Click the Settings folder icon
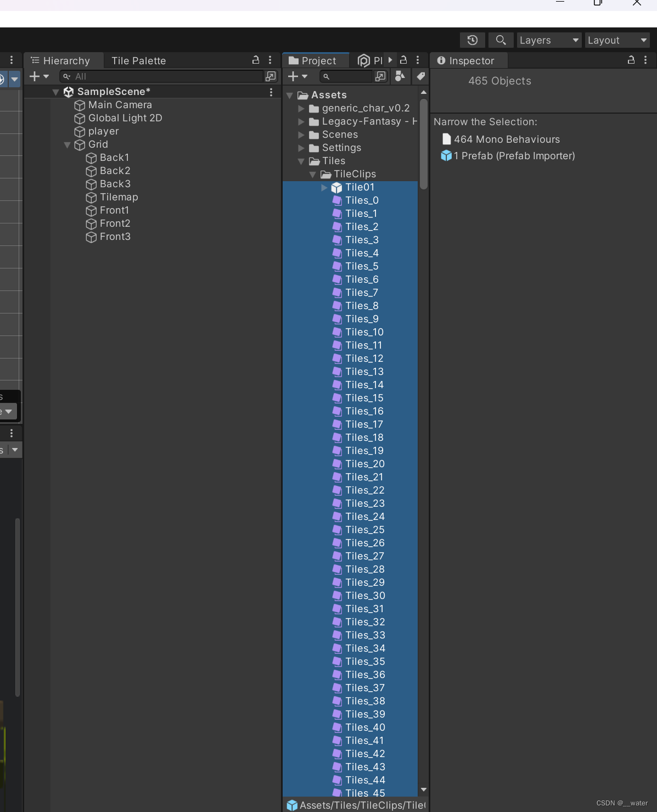657x812 pixels. point(314,148)
